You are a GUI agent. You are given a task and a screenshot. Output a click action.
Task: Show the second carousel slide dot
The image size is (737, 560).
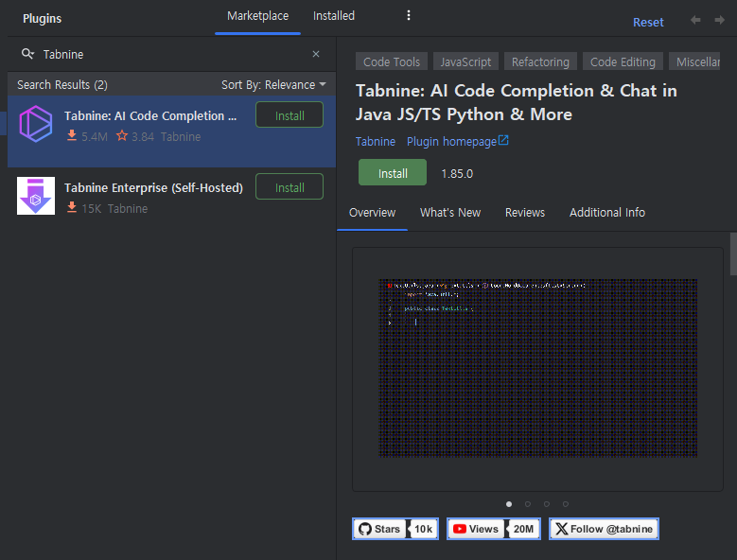[x=528, y=504]
